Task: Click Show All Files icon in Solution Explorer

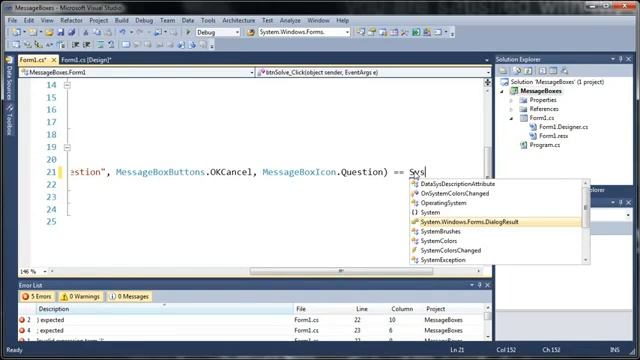Action: pyautogui.click(x=517, y=71)
